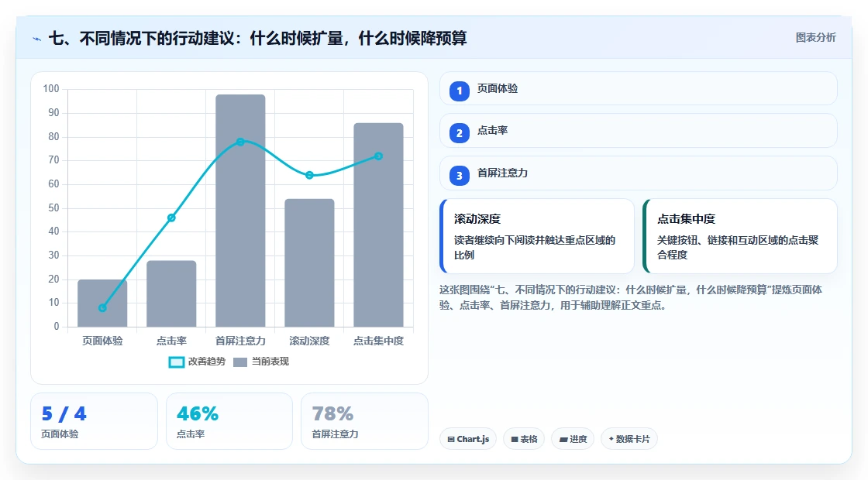
Task: Toggle the 改善趋势 legend swatch
Action: (176, 362)
